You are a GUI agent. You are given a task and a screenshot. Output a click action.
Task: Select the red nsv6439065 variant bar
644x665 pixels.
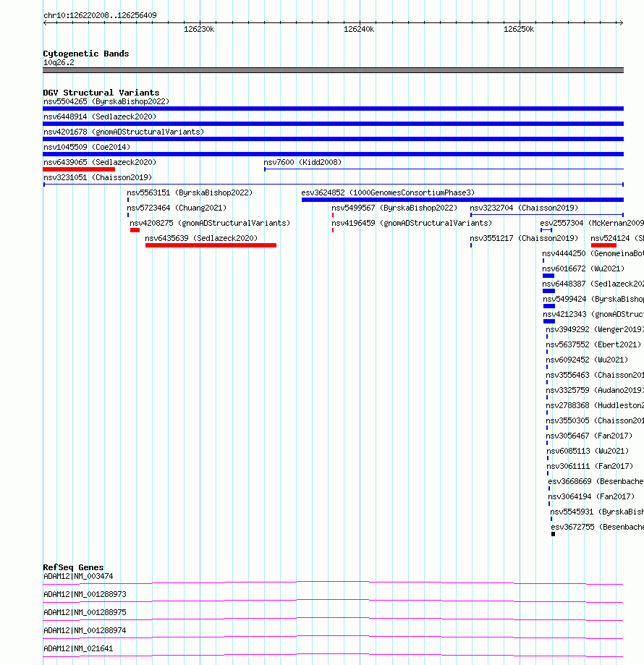(79, 169)
